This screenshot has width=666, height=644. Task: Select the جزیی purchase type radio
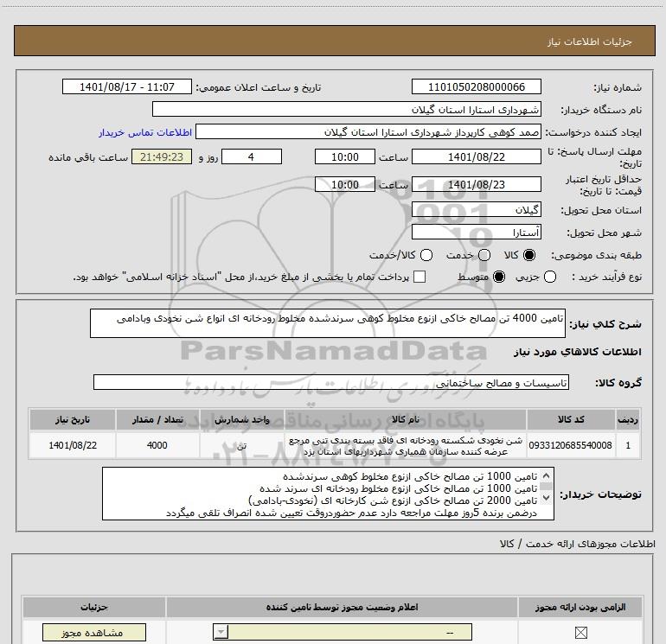(x=550, y=277)
